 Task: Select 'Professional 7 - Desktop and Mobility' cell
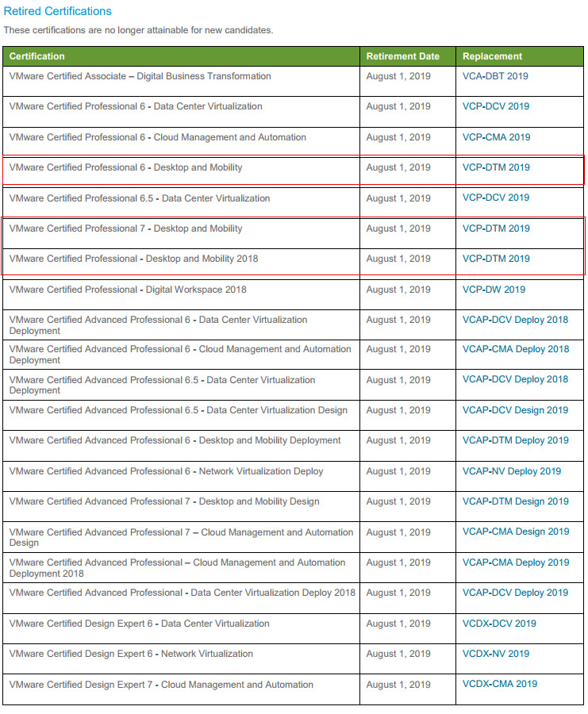pyautogui.click(x=181, y=233)
